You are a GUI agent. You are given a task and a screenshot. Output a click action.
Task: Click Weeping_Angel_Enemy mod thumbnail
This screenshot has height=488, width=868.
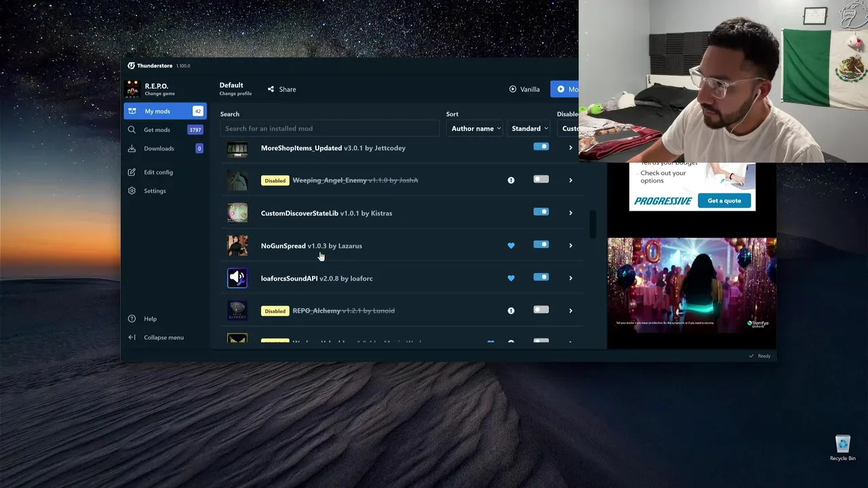[x=237, y=180]
